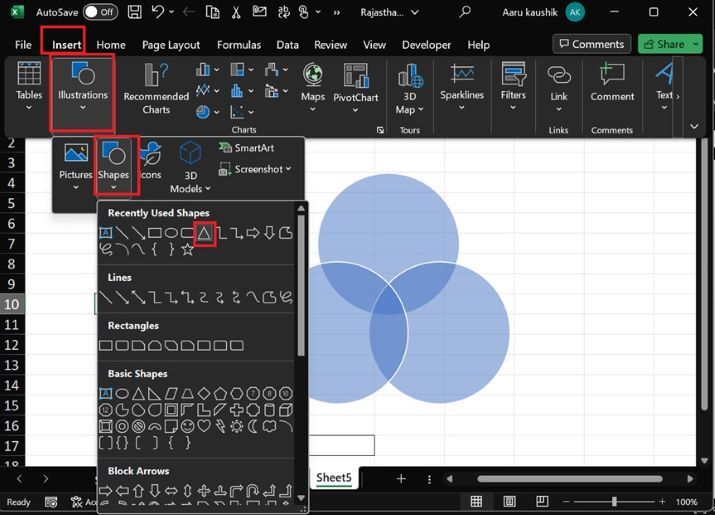Open the Formulas tab
The image size is (715, 515).
[x=239, y=45]
